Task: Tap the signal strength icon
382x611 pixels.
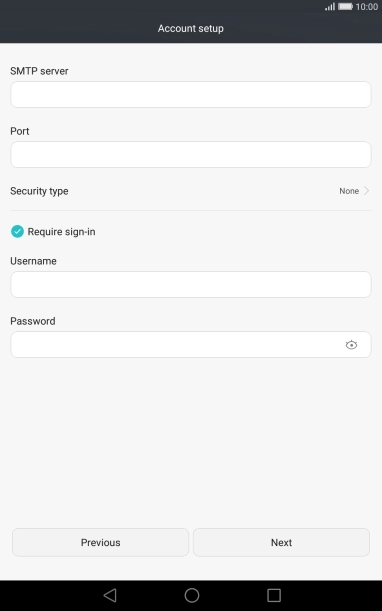Action: coord(330,7)
